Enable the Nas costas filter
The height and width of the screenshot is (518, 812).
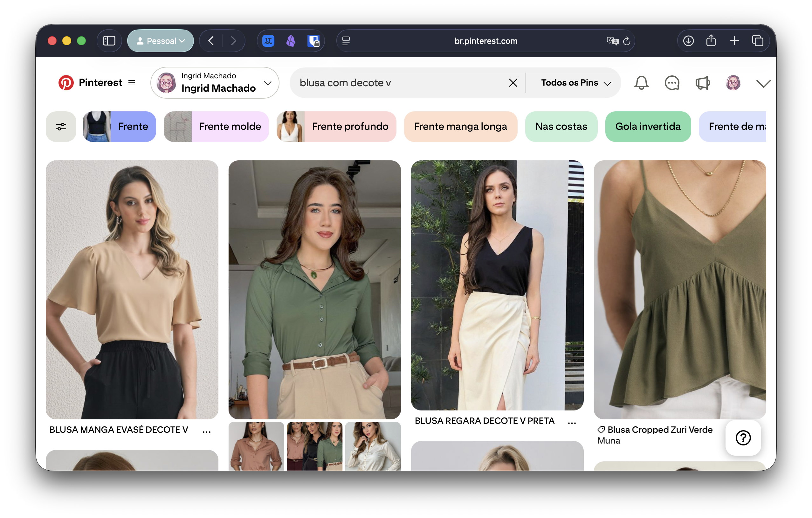click(561, 127)
